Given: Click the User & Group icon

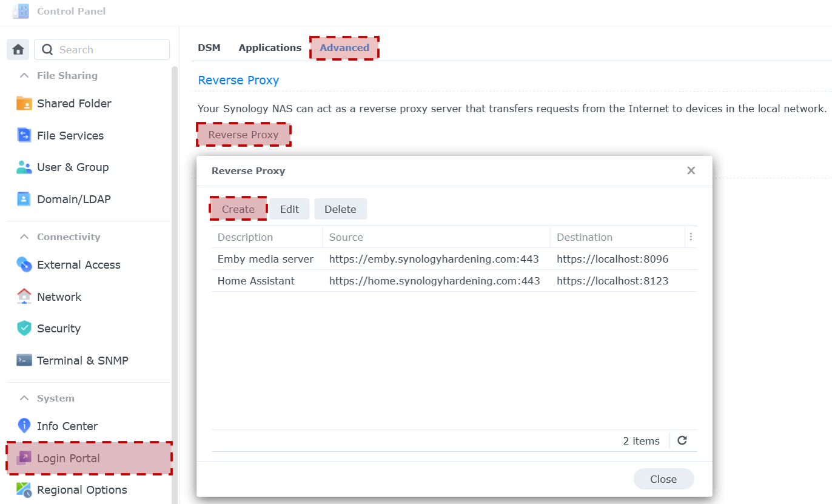Looking at the screenshot, I should pos(24,167).
